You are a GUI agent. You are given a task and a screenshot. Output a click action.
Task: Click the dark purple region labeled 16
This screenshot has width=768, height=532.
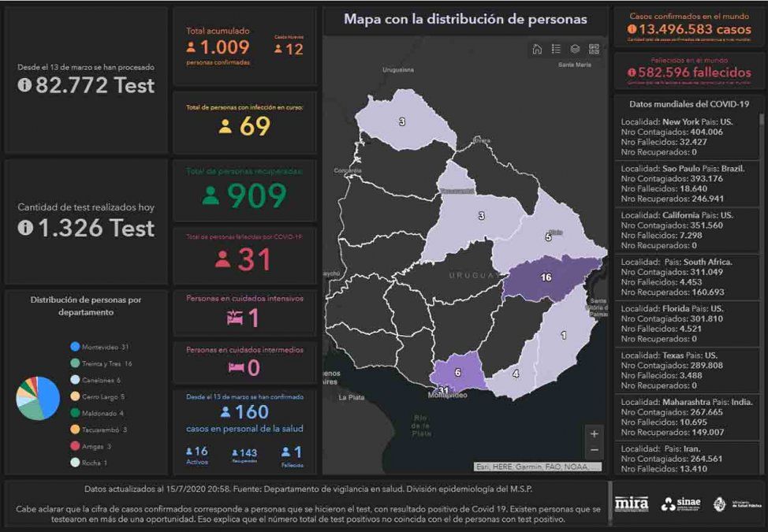point(544,278)
